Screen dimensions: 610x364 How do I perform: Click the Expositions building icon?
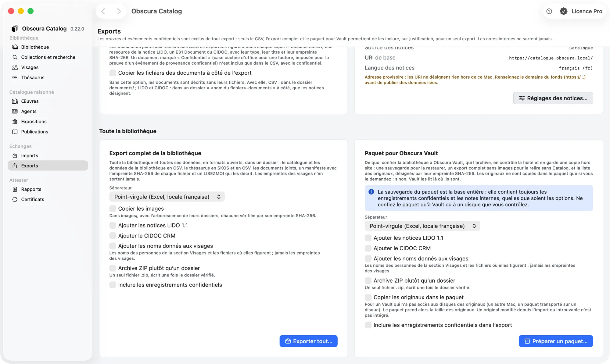coord(15,122)
